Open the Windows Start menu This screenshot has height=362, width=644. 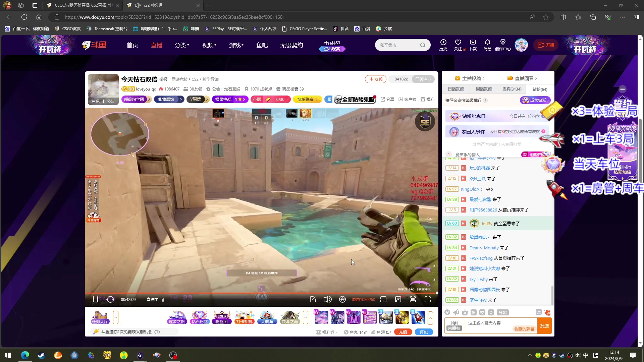coord(8,355)
